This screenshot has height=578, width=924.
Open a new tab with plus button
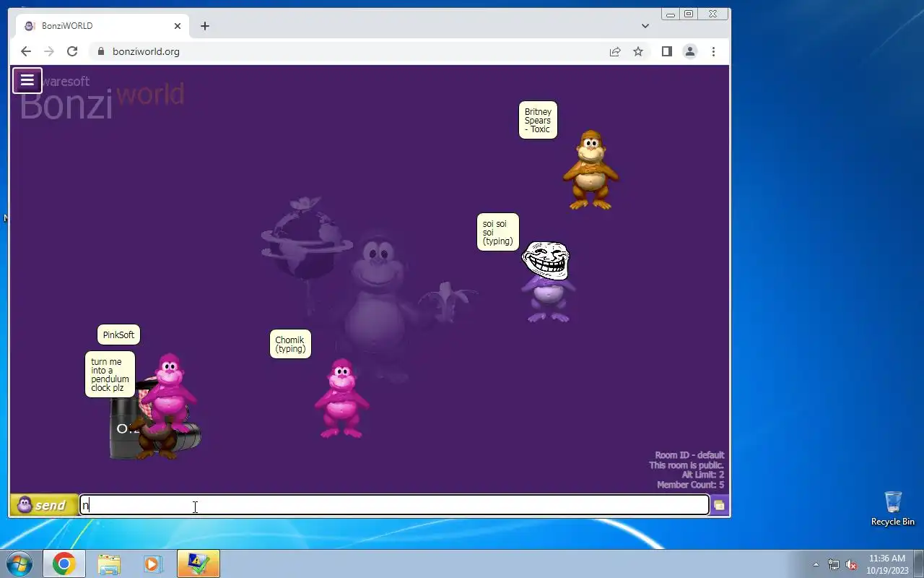click(x=205, y=26)
